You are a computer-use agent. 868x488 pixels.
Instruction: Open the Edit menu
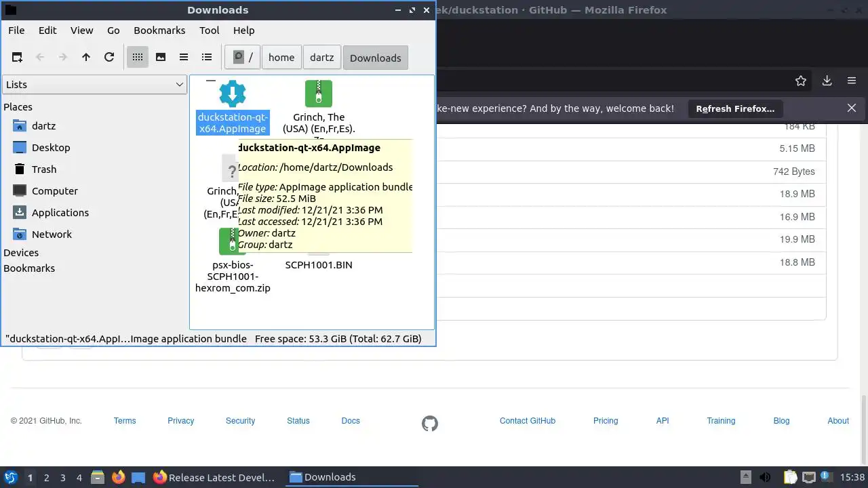pos(47,30)
